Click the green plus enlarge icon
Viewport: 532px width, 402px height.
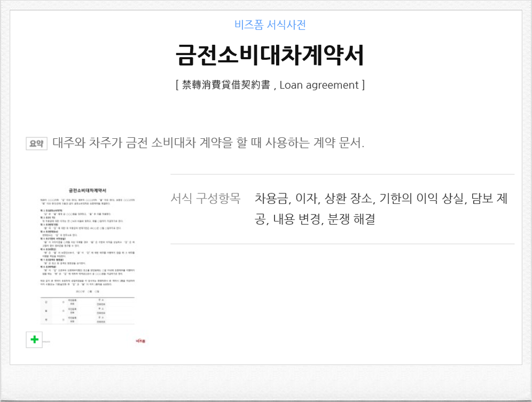(x=34, y=339)
